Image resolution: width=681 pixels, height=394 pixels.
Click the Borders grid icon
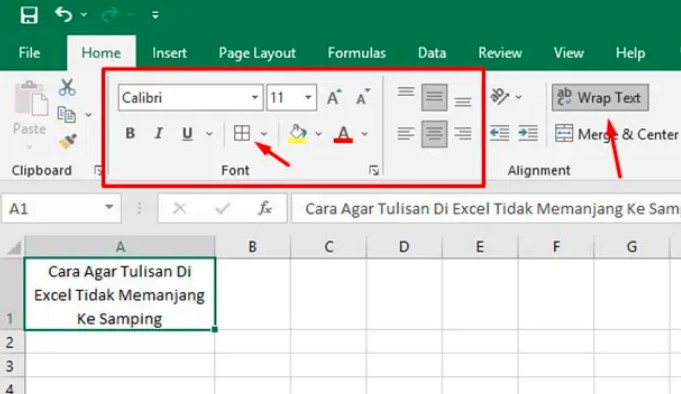[x=242, y=133]
